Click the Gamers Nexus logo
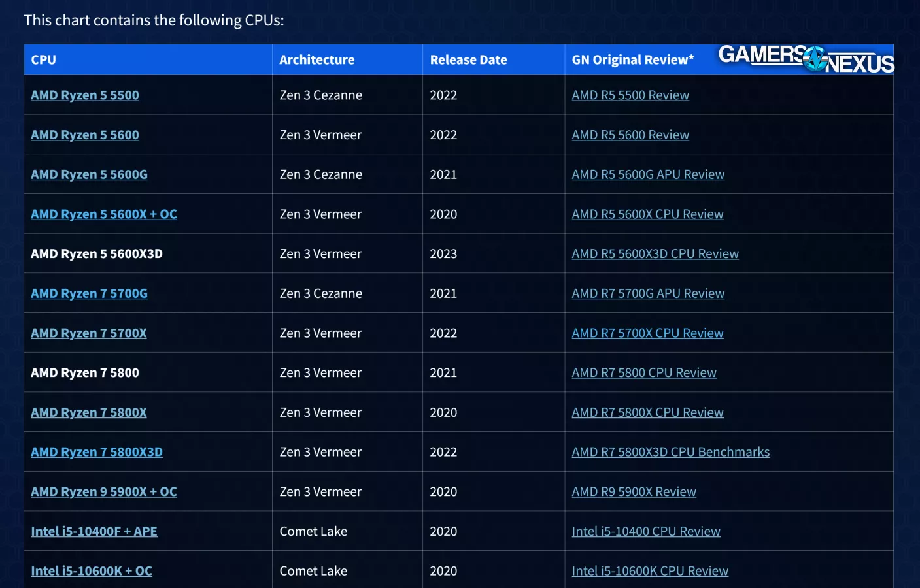This screenshot has width=920, height=588. pyautogui.click(x=806, y=59)
